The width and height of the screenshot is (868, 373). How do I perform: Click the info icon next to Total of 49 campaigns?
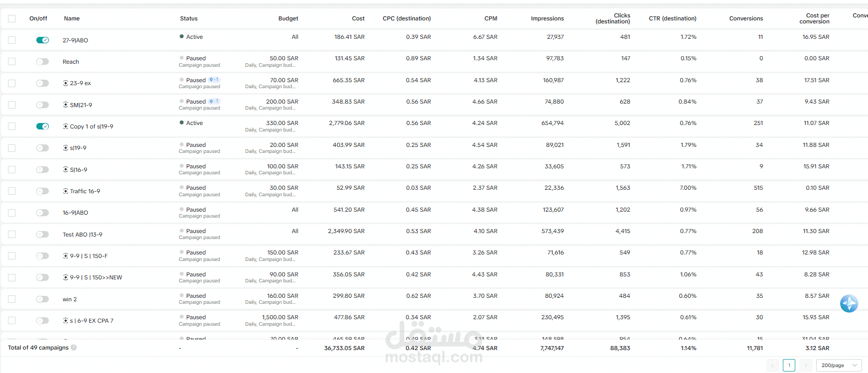tap(74, 348)
